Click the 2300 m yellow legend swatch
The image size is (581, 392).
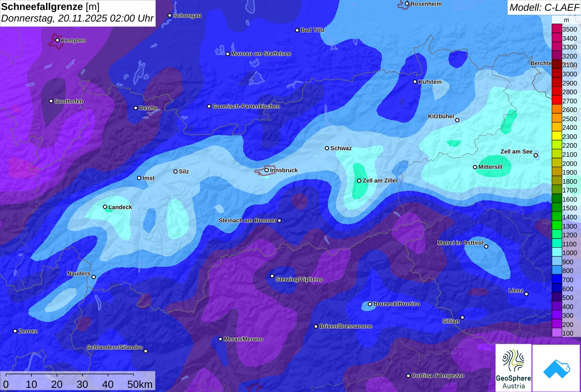click(557, 136)
